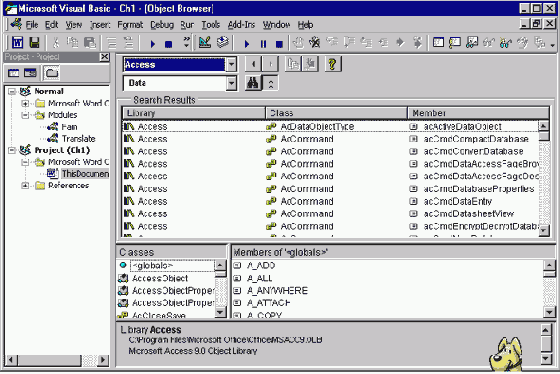Image resolution: width=560 pixels, height=374 pixels.
Task: Click the View Code icon in the Project panel
Action: (14, 73)
